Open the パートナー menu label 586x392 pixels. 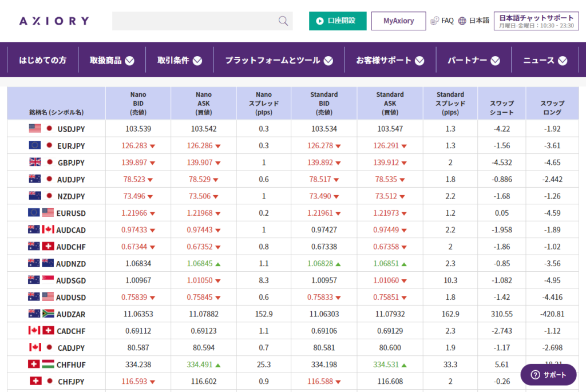coord(467,60)
